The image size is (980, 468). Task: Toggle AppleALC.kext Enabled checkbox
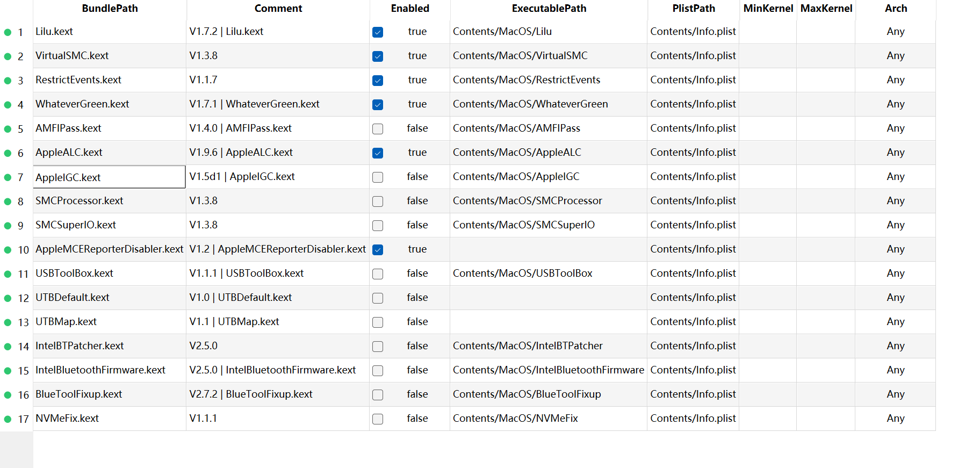click(378, 153)
